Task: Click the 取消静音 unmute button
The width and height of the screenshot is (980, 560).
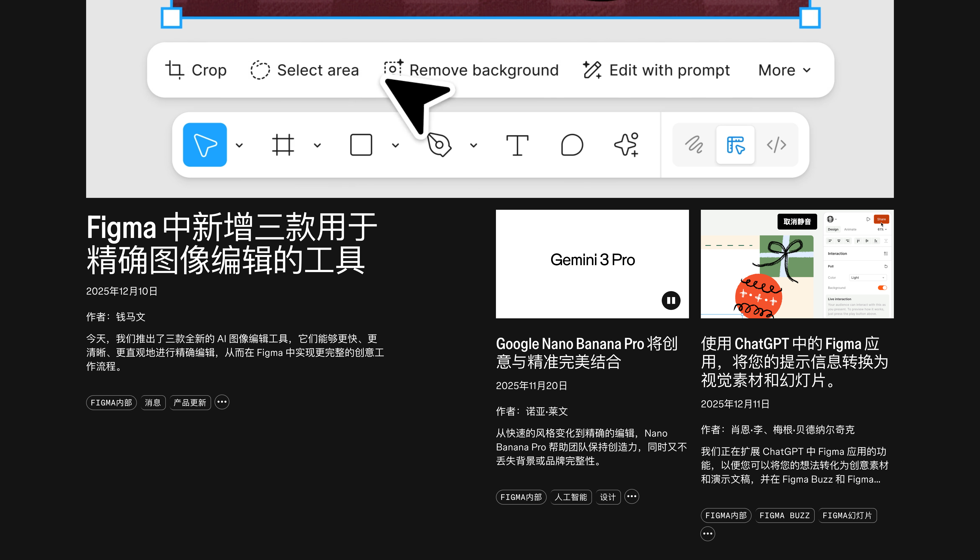Action: click(x=797, y=222)
